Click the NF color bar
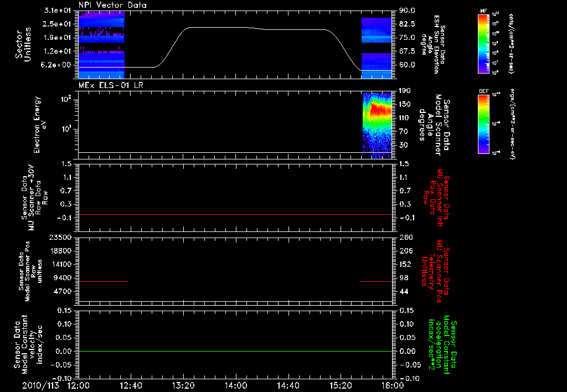 [484, 44]
